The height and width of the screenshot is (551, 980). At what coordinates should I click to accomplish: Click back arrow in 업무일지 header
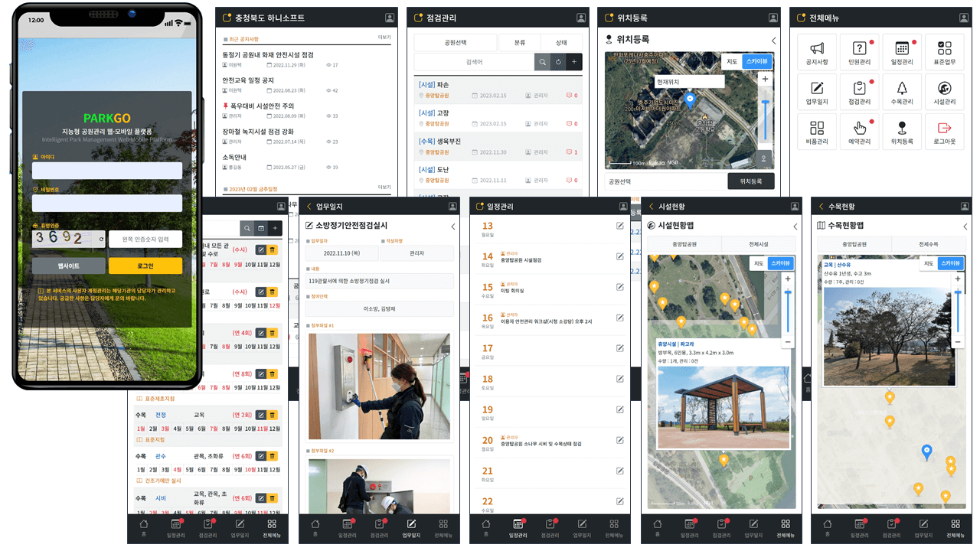[309, 207]
